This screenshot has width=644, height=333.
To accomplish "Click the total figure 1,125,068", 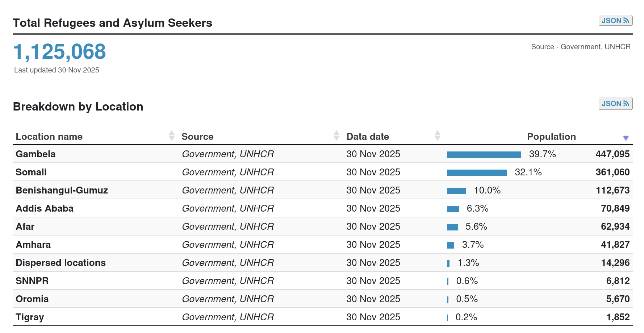I will (x=60, y=51).
